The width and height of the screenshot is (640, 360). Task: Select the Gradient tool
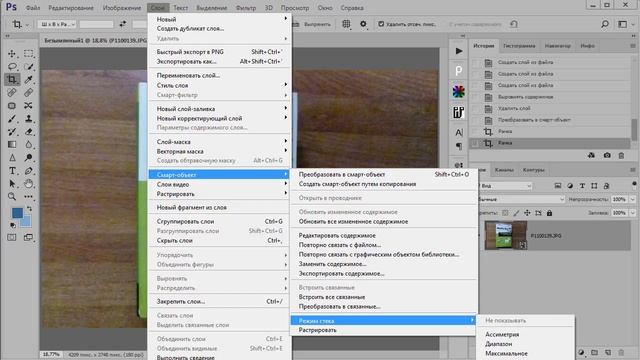coord(12,144)
